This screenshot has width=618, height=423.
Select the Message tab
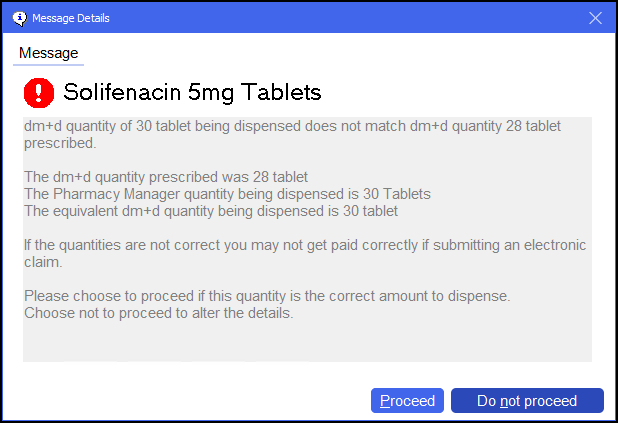click(x=48, y=53)
